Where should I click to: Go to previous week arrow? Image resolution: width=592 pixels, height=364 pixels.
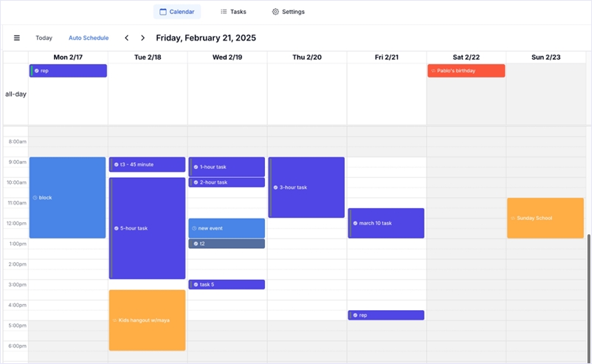click(126, 38)
